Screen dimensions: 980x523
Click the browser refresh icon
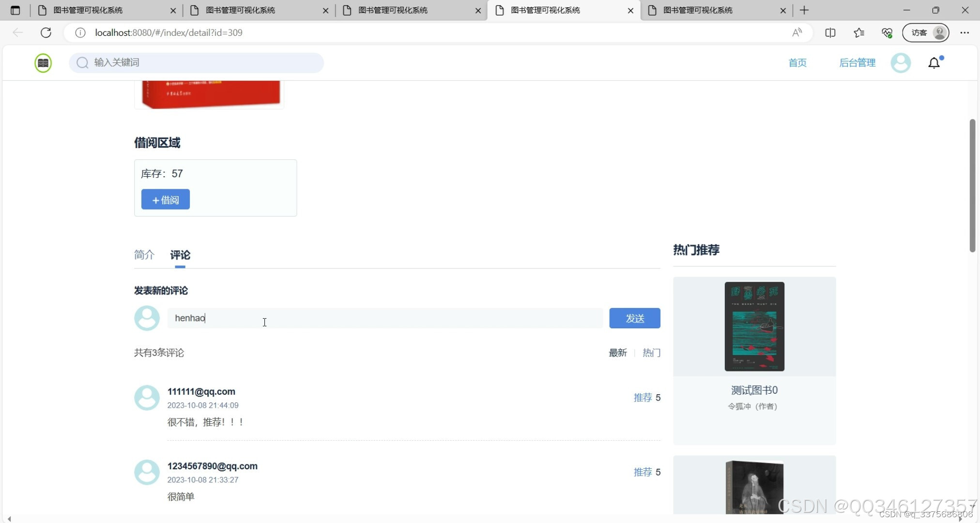tap(46, 32)
